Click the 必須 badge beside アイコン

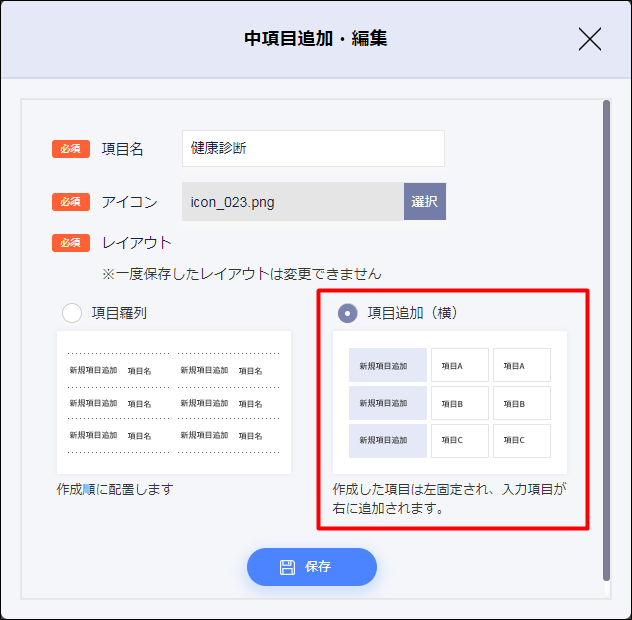[x=71, y=202]
